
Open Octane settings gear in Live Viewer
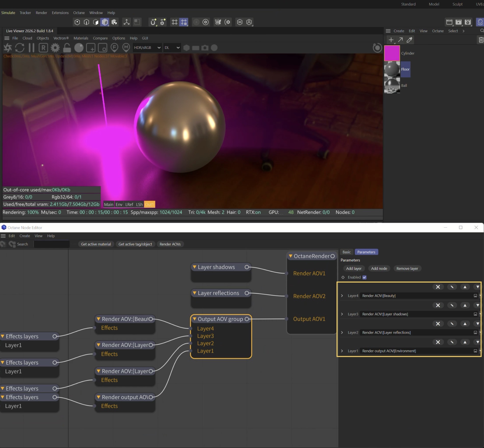point(55,48)
